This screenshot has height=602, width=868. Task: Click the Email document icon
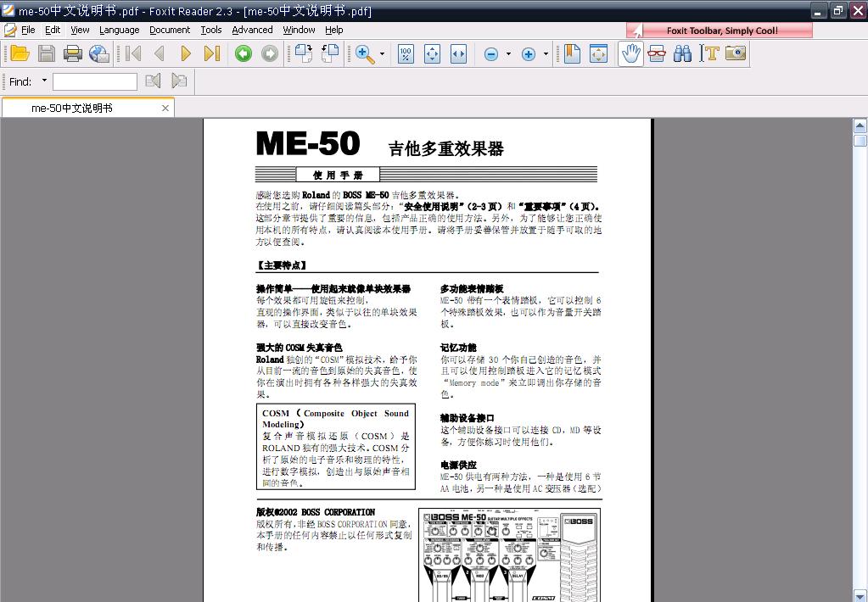99,53
